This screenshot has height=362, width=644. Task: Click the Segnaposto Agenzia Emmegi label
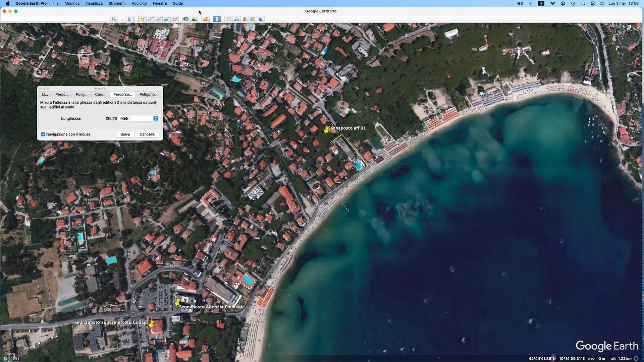pyautogui.click(x=210, y=307)
